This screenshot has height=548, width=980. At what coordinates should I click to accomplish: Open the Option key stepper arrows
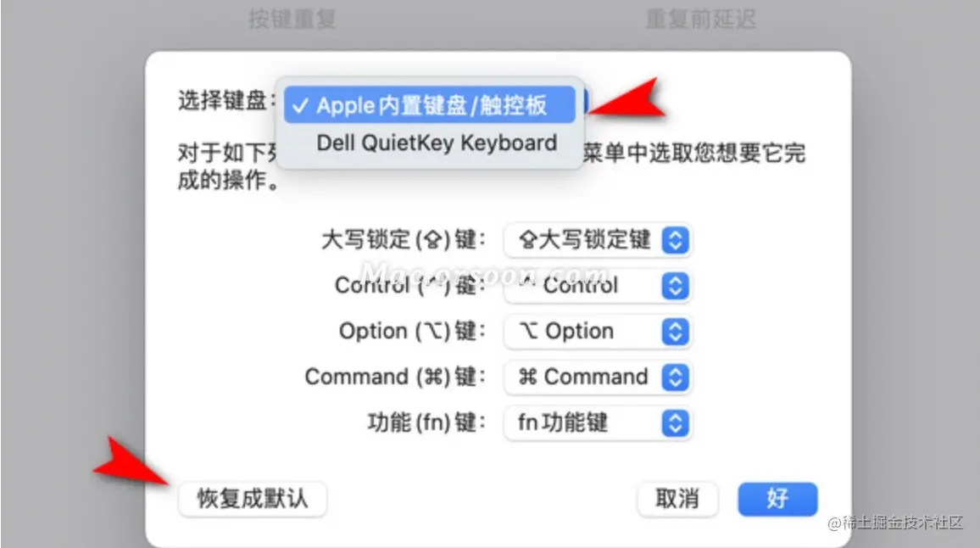pos(675,332)
